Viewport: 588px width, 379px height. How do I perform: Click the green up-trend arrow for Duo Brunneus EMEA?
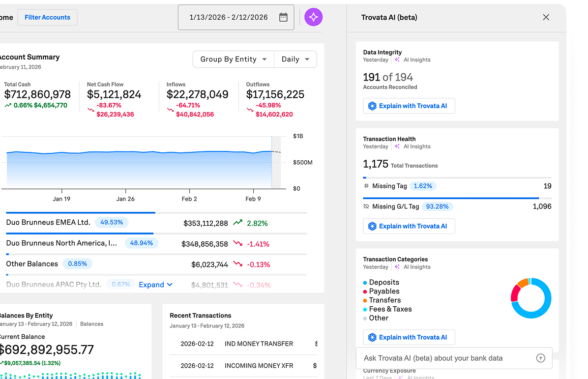(x=238, y=223)
